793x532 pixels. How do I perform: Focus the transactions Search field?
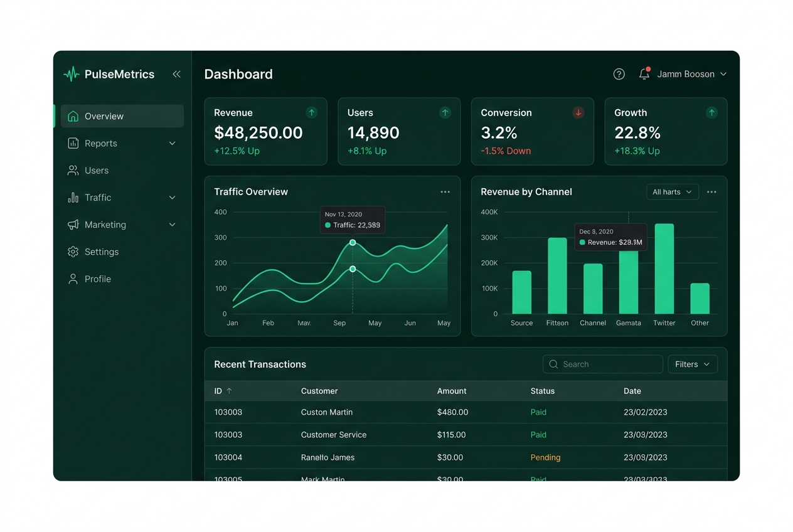(x=602, y=364)
